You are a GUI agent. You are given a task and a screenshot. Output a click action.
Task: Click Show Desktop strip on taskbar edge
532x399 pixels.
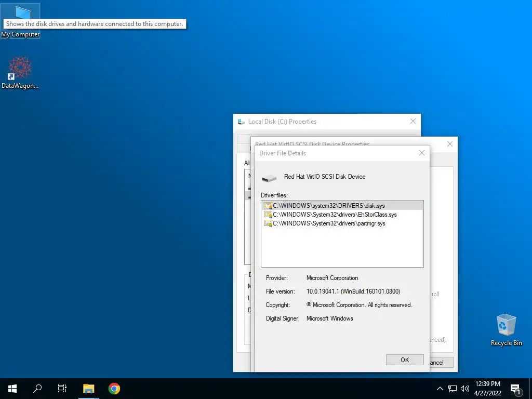[x=530, y=389]
